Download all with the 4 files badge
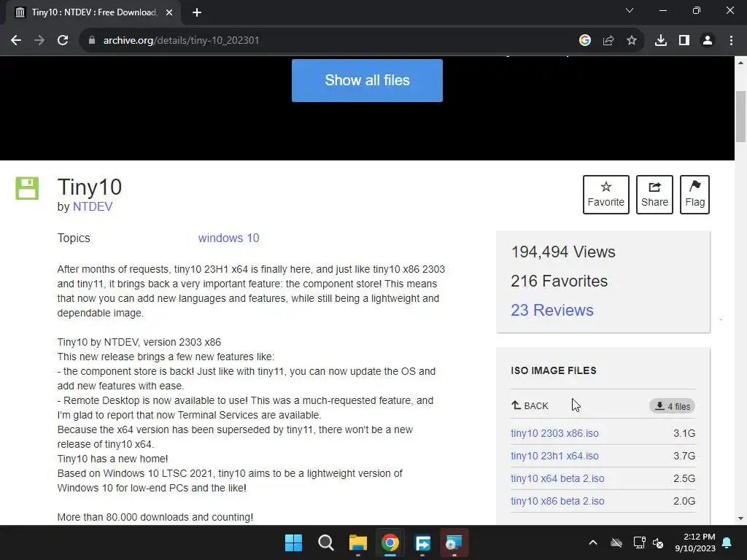The width and height of the screenshot is (747, 560). [x=672, y=406]
